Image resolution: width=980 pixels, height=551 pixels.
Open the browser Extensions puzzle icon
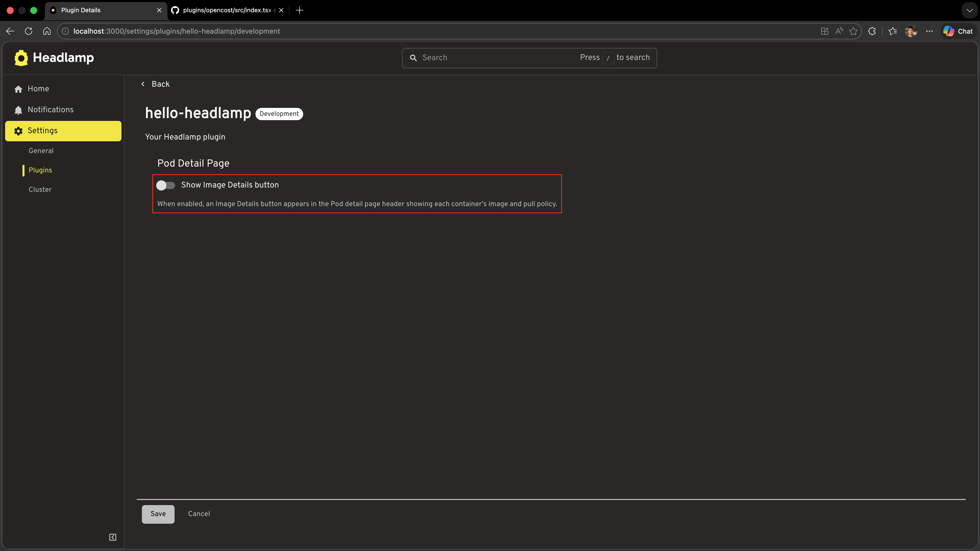point(872,31)
